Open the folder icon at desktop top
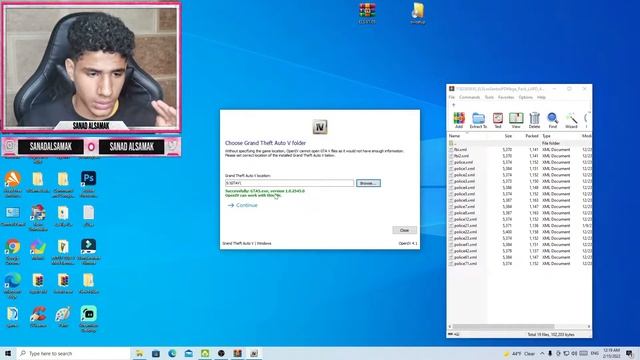The width and height of the screenshot is (640, 360). [418, 13]
